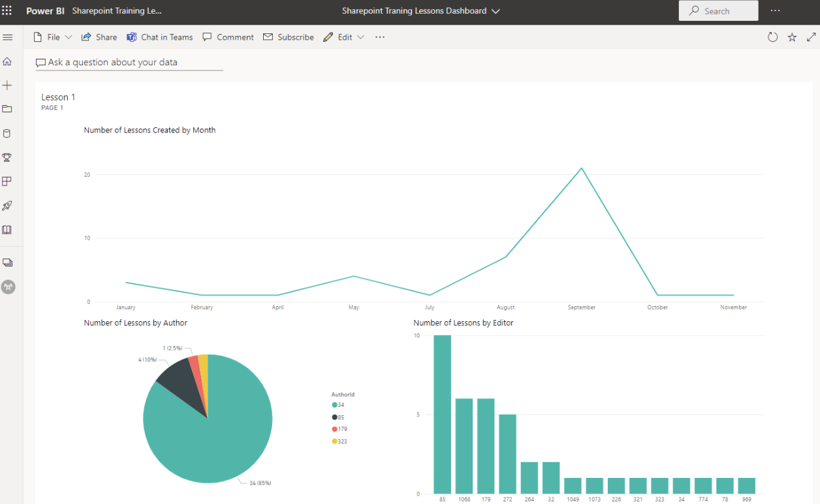Click the '1 (2.5%)' pie label

[173, 348]
